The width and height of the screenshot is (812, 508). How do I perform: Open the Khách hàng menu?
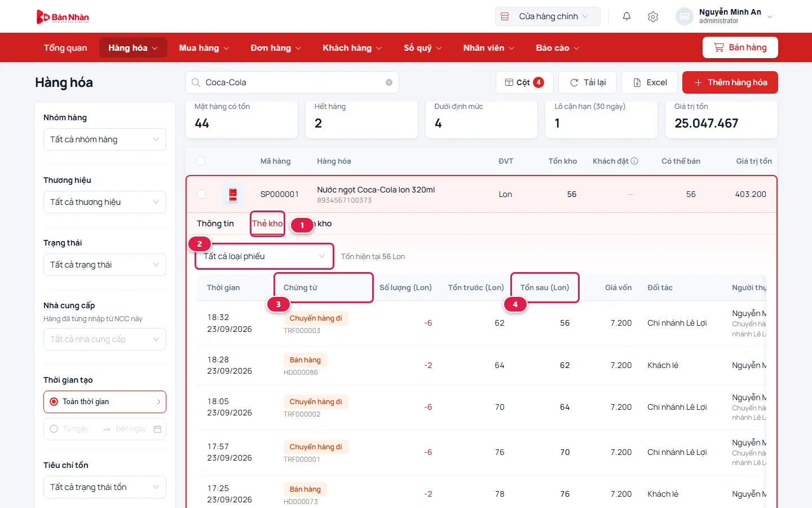coord(352,48)
